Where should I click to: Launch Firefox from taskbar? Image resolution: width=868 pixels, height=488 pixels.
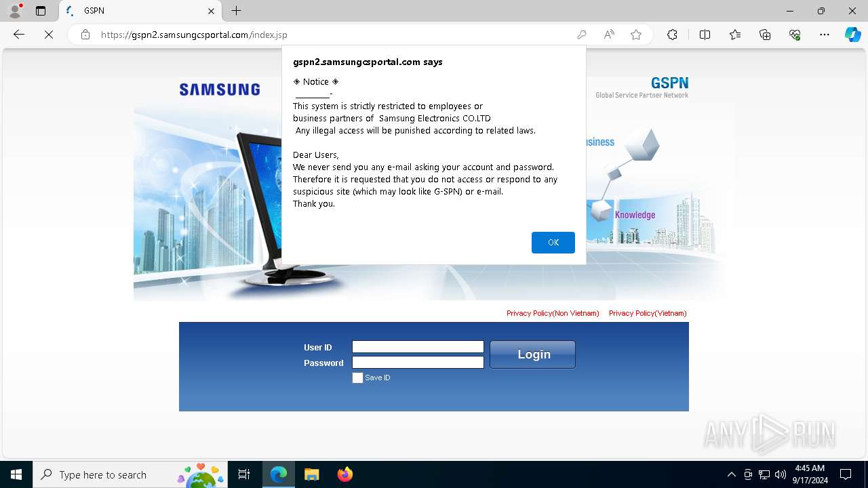[344, 474]
